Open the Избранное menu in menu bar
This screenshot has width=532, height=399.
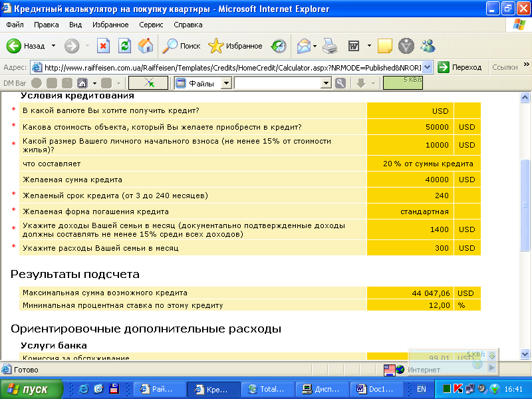click(110, 25)
